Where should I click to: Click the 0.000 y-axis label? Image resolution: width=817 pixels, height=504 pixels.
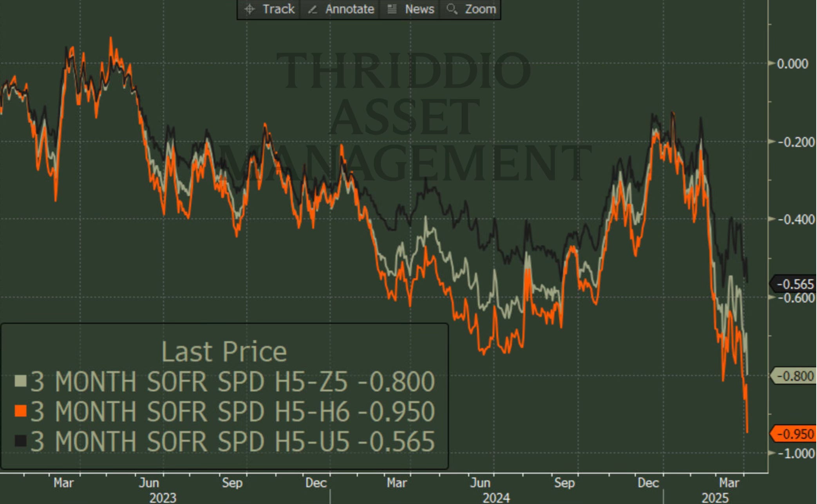coord(792,64)
